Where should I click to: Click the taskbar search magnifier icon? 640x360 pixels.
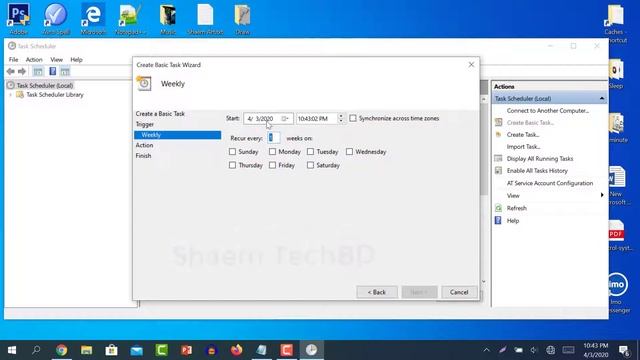coord(36,350)
